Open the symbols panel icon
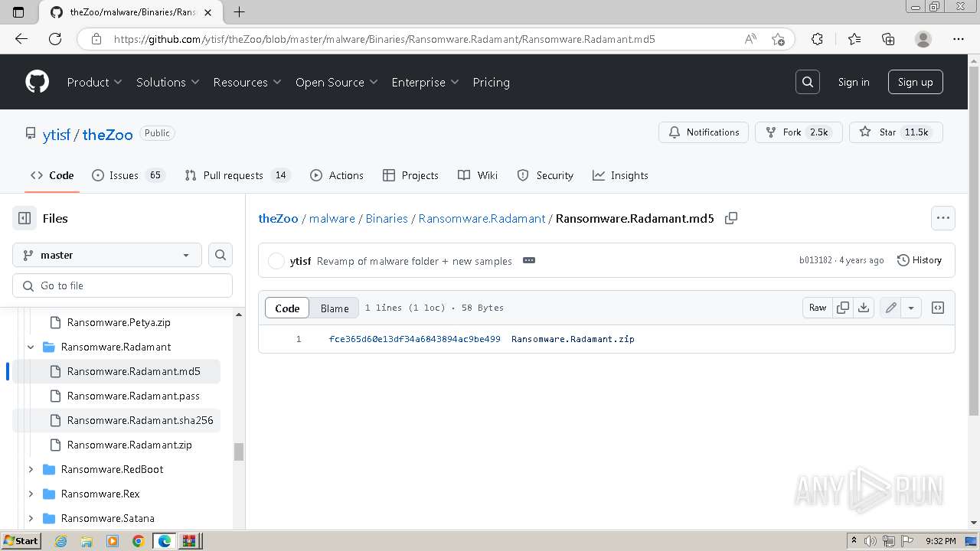This screenshot has width=980, height=551. (938, 308)
